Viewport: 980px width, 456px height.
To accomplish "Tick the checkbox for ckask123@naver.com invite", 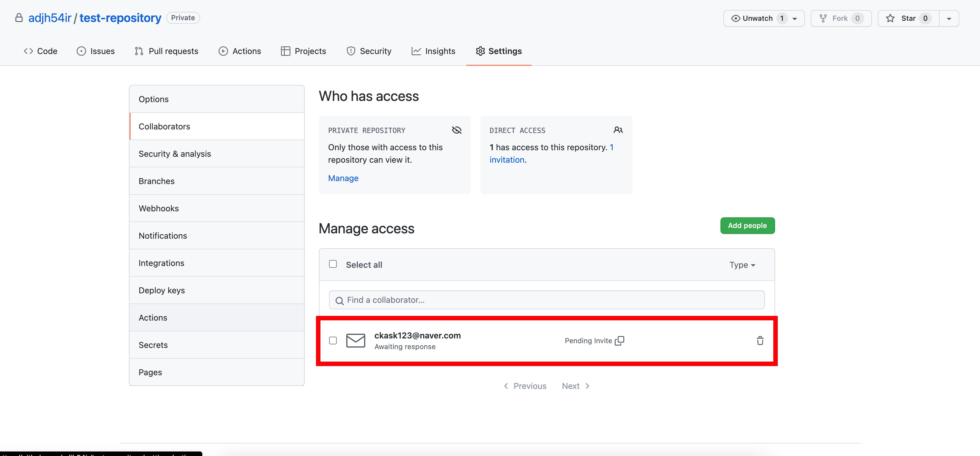I will pos(333,341).
